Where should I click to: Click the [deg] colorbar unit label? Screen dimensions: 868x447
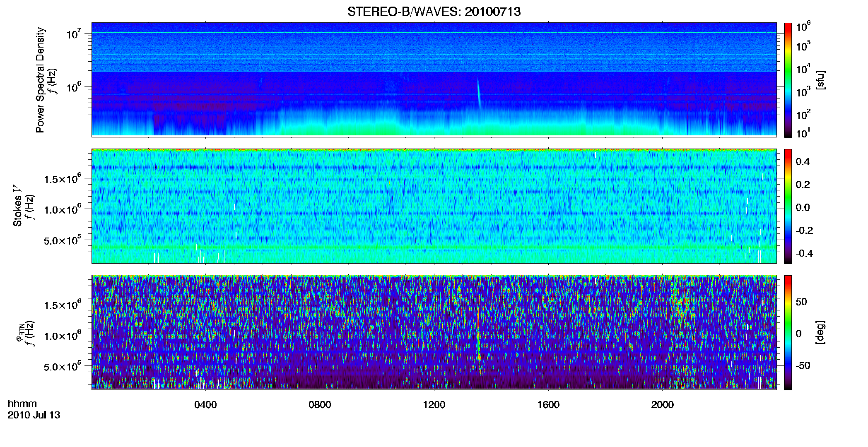(x=820, y=332)
